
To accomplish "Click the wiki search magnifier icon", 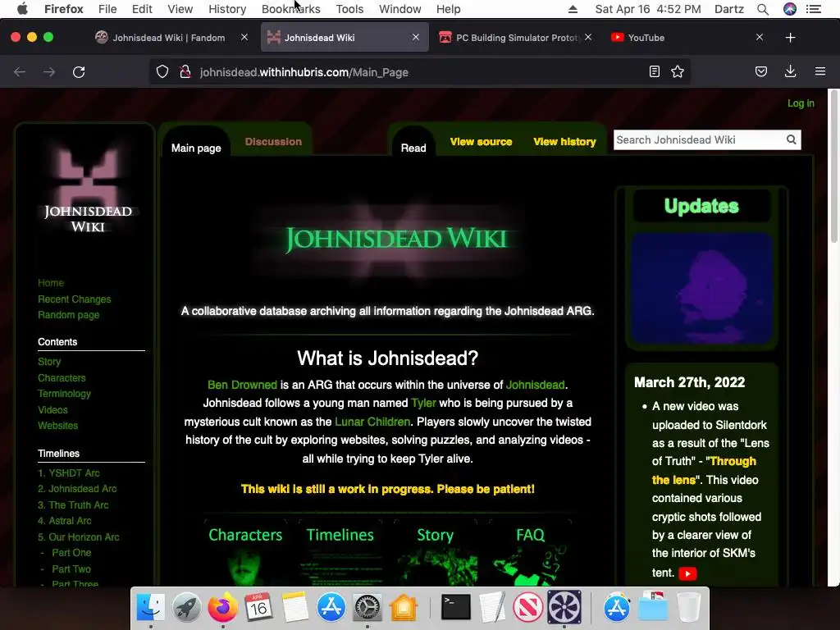I will tap(792, 139).
